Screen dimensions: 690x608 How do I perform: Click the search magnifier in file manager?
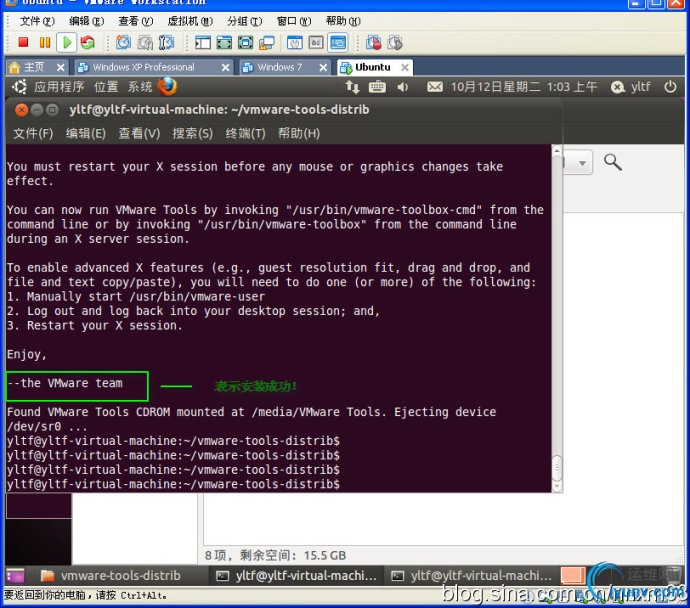(x=613, y=162)
